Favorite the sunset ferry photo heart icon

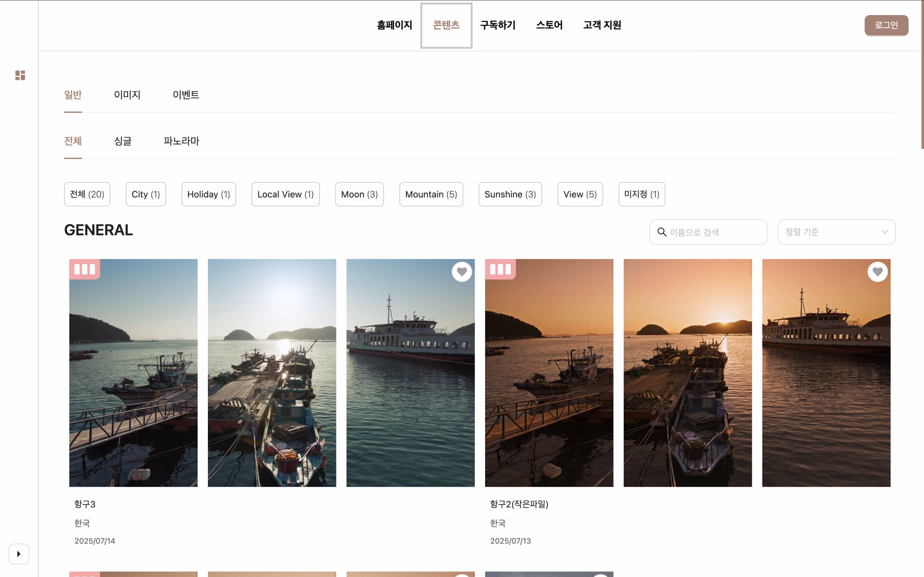[x=877, y=272]
